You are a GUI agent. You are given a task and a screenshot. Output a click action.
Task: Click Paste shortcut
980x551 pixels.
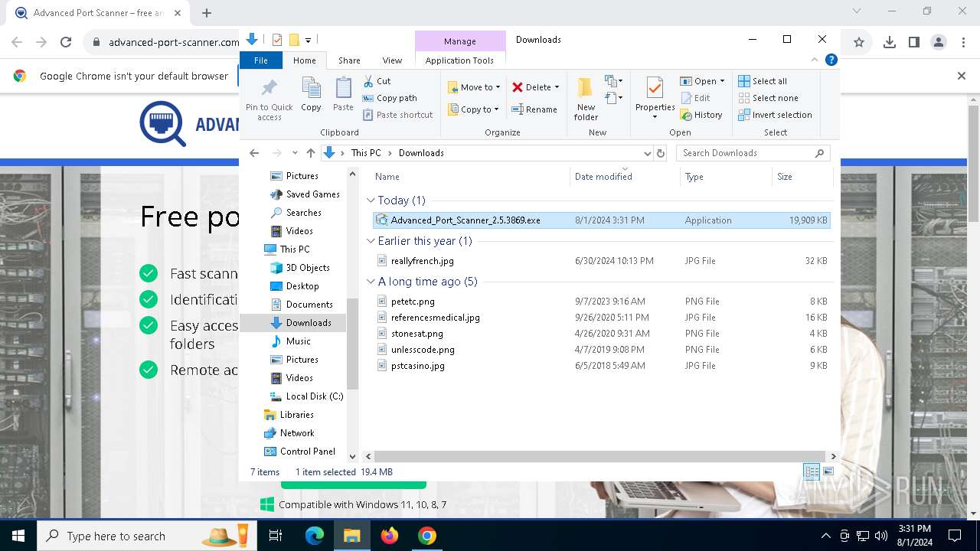pyautogui.click(x=398, y=115)
